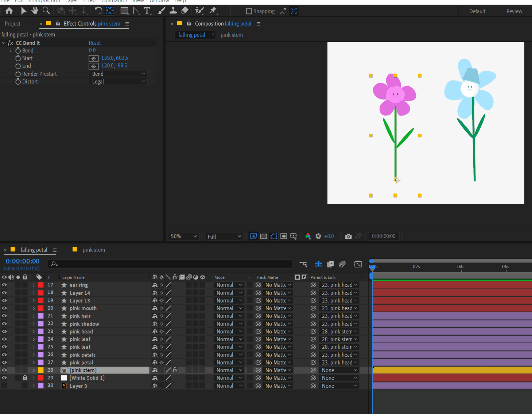The height and width of the screenshot is (414, 532).
Task: Click the purple label swatch of pink leaf 24
Action: pyautogui.click(x=41, y=339)
